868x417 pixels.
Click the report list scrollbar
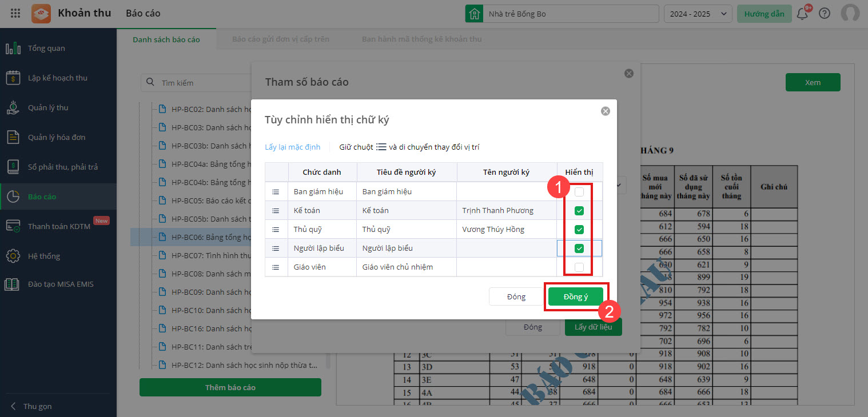(328, 361)
